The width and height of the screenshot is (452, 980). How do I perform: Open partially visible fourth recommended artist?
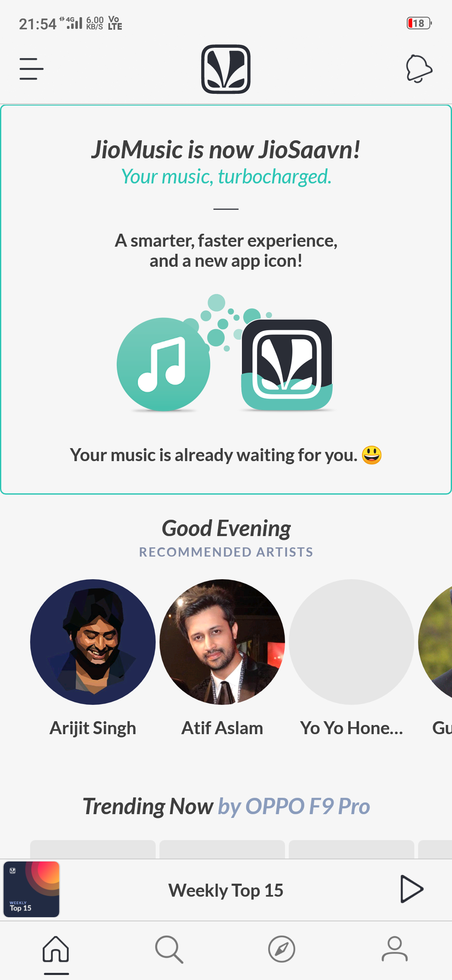[435, 642]
